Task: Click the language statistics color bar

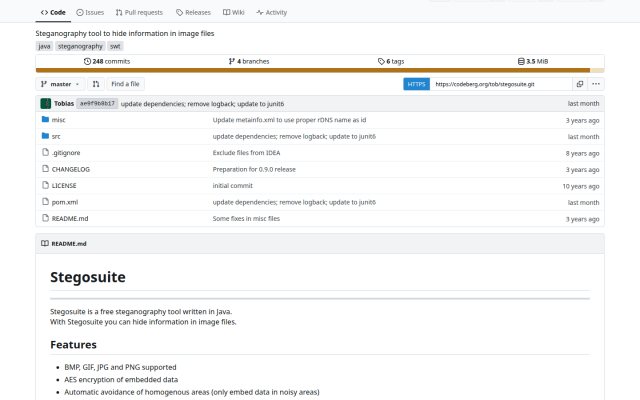Action: (x=320, y=71)
